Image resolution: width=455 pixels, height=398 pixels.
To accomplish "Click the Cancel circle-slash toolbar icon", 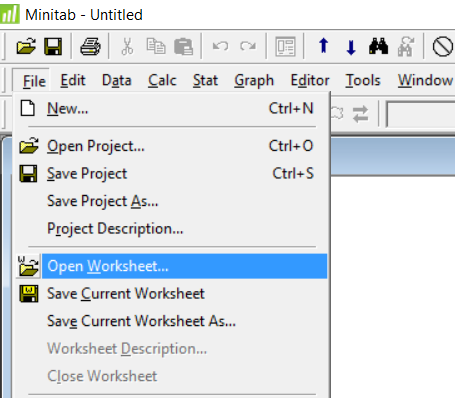I will 442,46.
